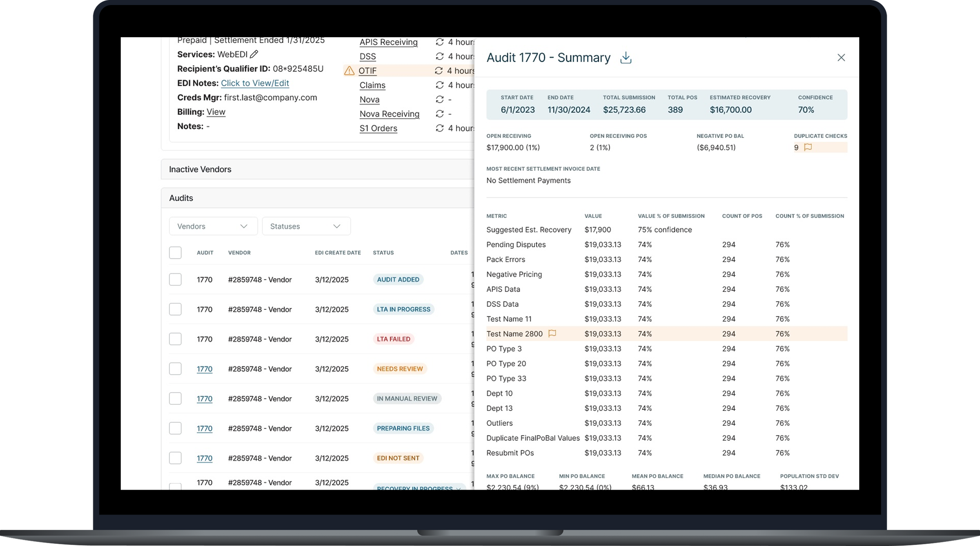Screen dimensions: 980x546
Task: Click the pencil icon beside WebEDI services
Action: pyautogui.click(x=254, y=54)
